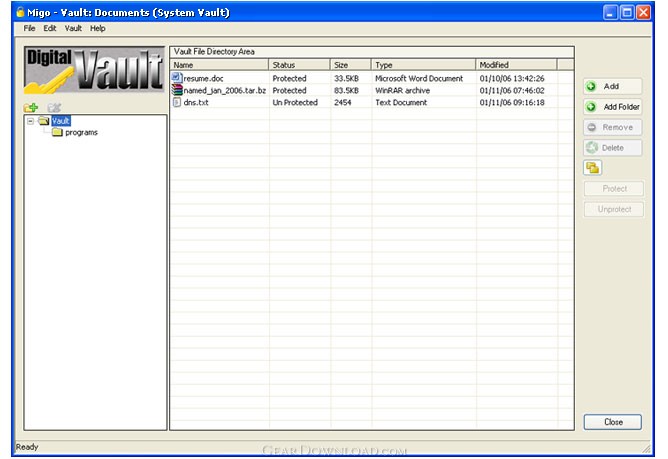The height and width of the screenshot is (459, 668).
Task: Click the resume.doc Word document icon
Action: pyautogui.click(x=177, y=78)
